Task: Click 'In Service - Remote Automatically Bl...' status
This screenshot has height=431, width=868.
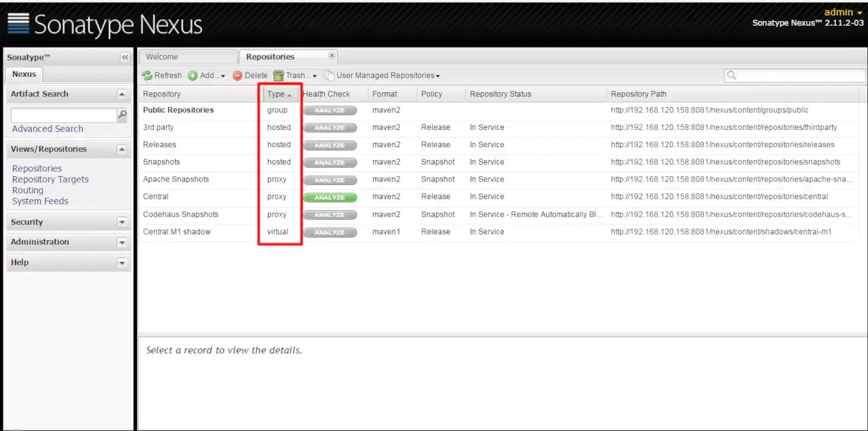Action: point(536,214)
